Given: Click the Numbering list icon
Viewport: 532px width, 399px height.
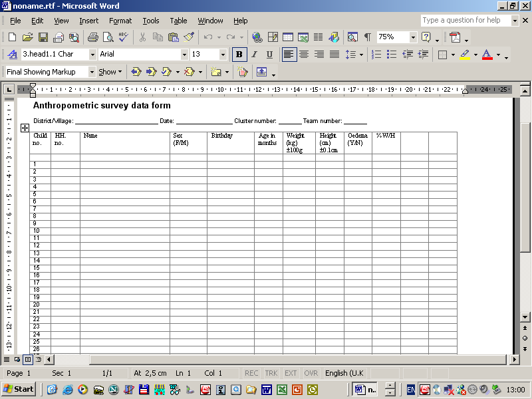Looking at the screenshot, I should pos(377,55).
